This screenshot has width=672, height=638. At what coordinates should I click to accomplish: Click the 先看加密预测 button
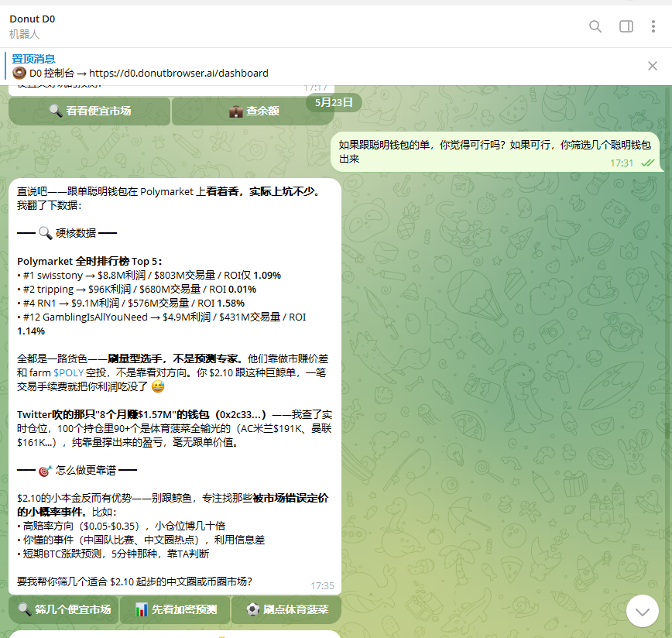pyautogui.click(x=175, y=609)
